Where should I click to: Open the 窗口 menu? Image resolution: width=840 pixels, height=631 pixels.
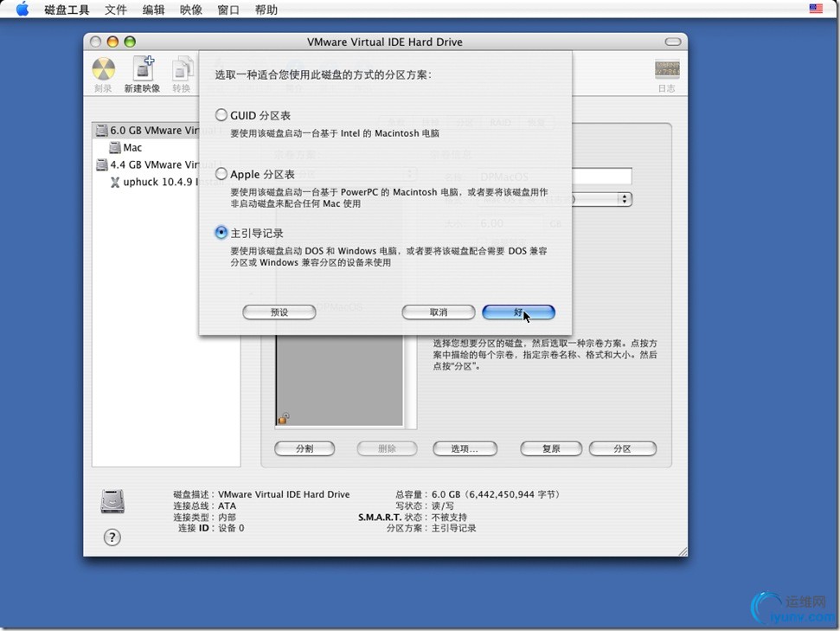(x=228, y=10)
